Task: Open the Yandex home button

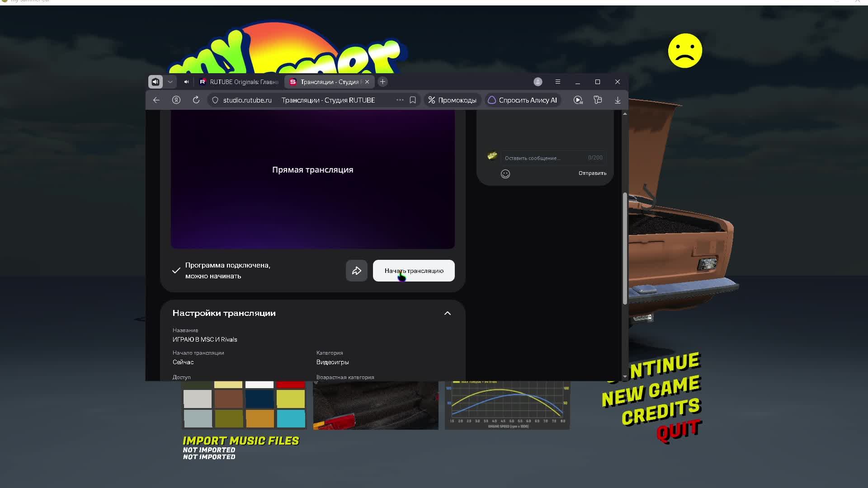Action: tap(176, 100)
